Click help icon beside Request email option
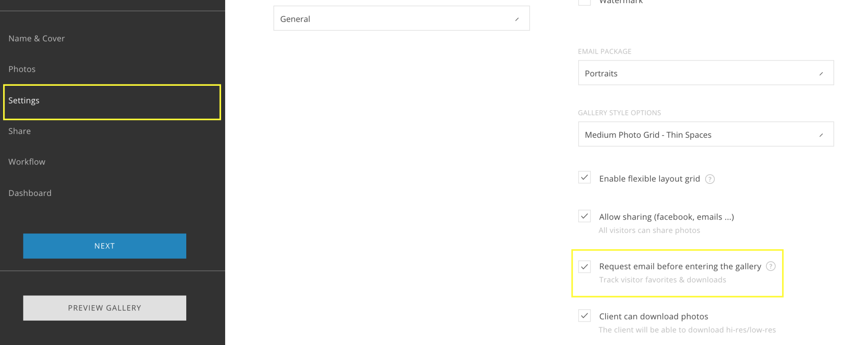Image resolution: width=868 pixels, height=345 pixels. [770, 266]
